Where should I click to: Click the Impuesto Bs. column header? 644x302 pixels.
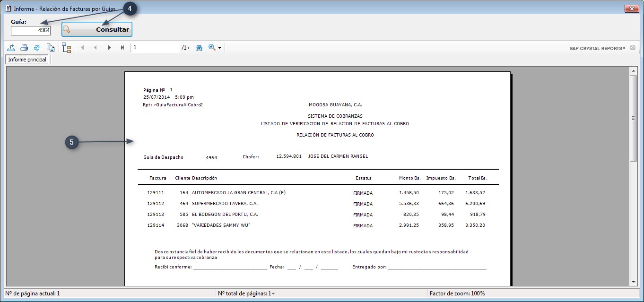441,178
